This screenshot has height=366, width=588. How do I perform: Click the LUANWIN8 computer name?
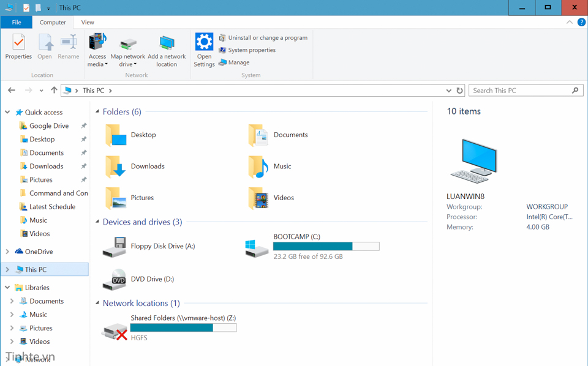click(x=466, y=196)
